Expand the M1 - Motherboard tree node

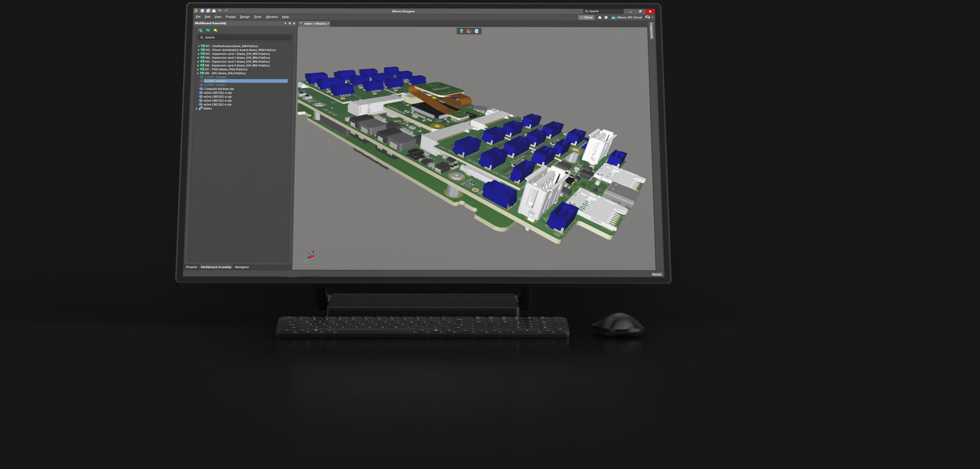[199, 46]
